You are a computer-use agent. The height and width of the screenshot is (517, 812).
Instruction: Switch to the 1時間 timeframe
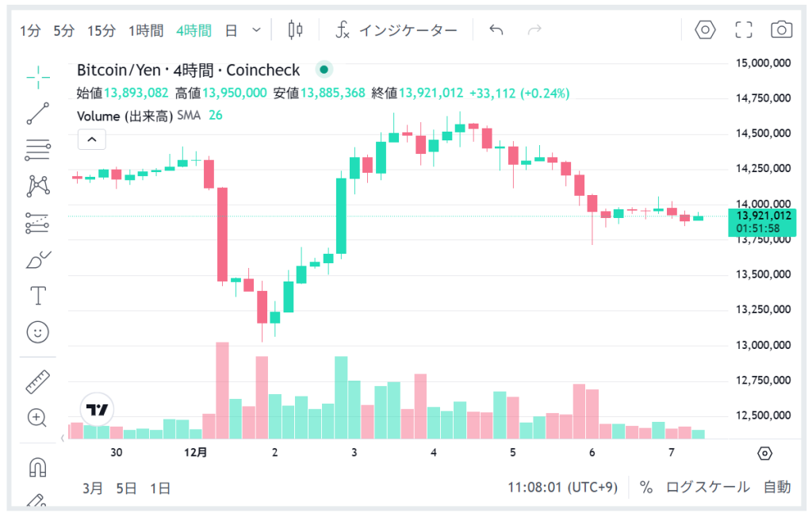[146, 31]
